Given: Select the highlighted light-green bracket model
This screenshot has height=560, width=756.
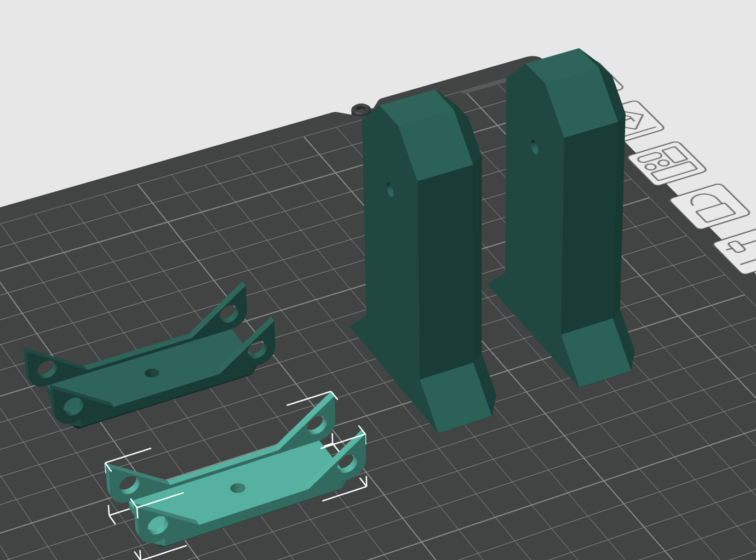Looking at the screenshot, I should [237, 477].
